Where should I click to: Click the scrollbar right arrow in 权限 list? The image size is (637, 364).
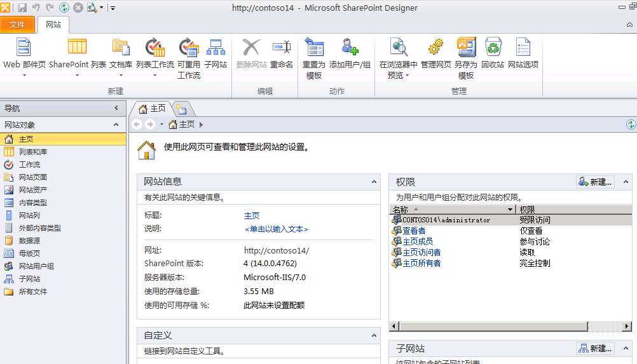pyautogui.click(x=627, y=327)
